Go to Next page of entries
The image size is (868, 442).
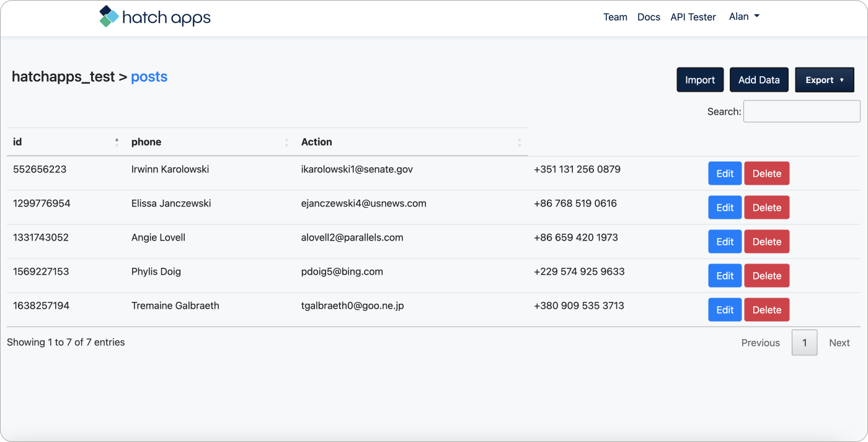tap(839, 343)
